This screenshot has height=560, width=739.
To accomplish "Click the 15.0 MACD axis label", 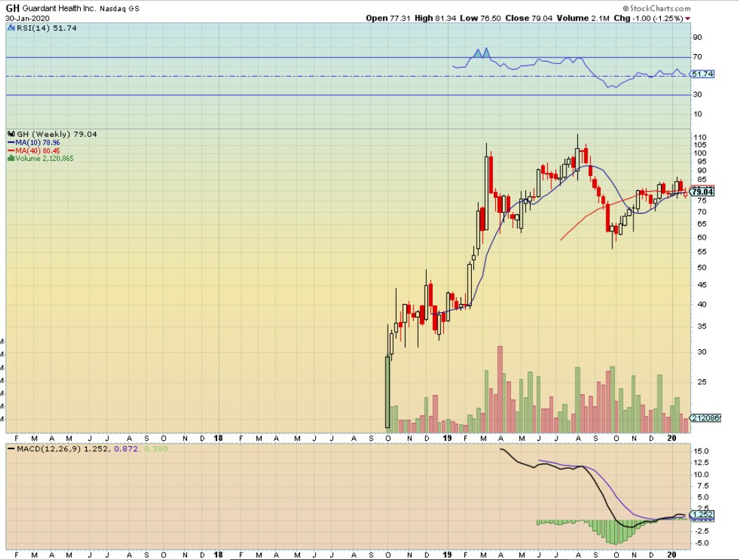I will [x=701, y=451].
